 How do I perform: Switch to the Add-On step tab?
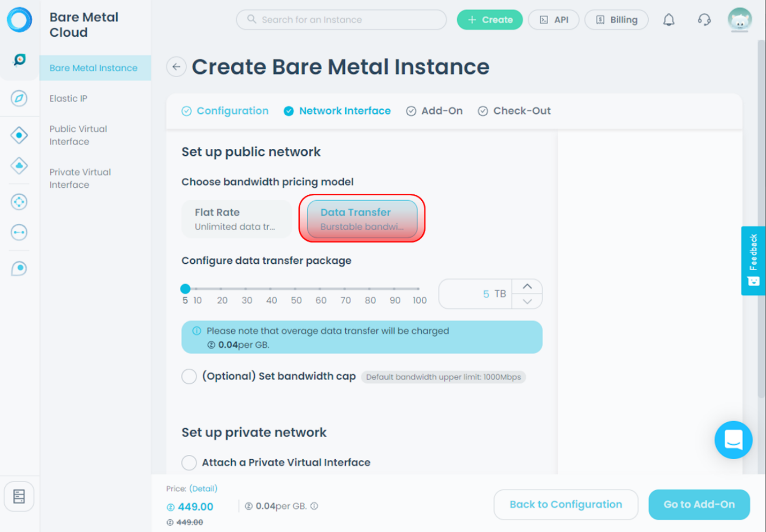coord(434,111)
